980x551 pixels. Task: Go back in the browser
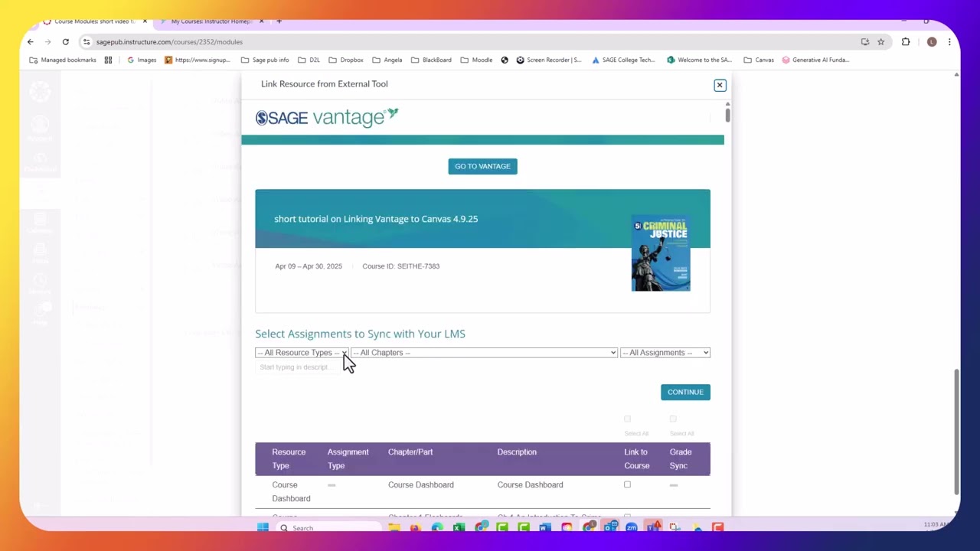(30, 42)
